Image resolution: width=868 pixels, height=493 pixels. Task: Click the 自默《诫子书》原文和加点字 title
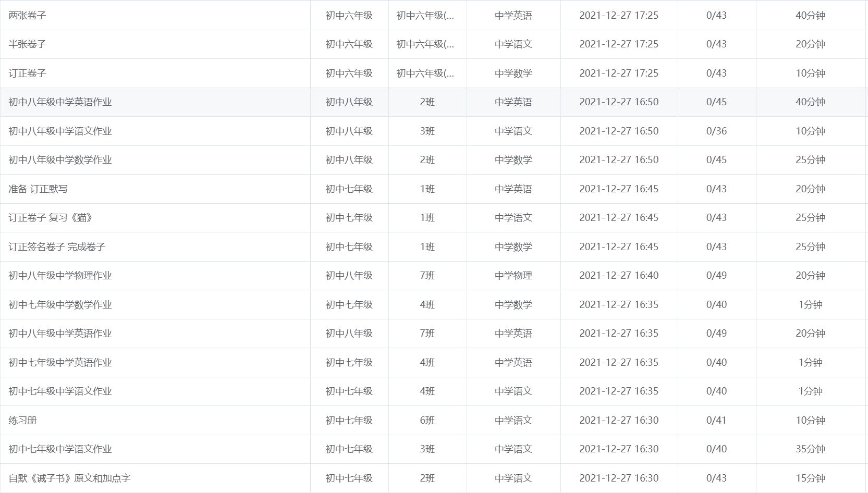point(69,478)
